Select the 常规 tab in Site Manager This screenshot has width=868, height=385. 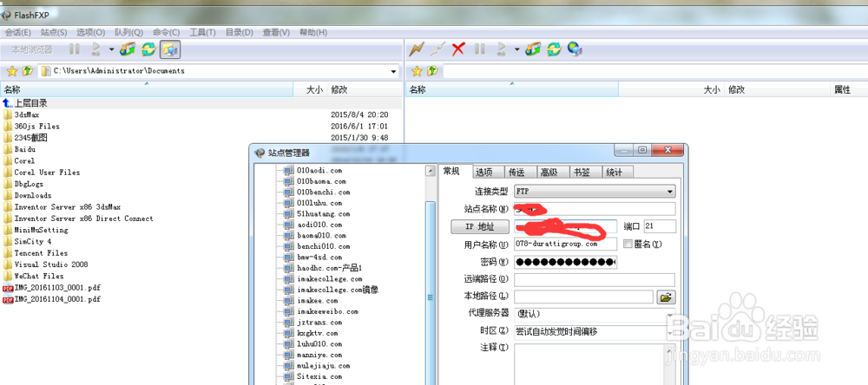(x=457, y=172)
